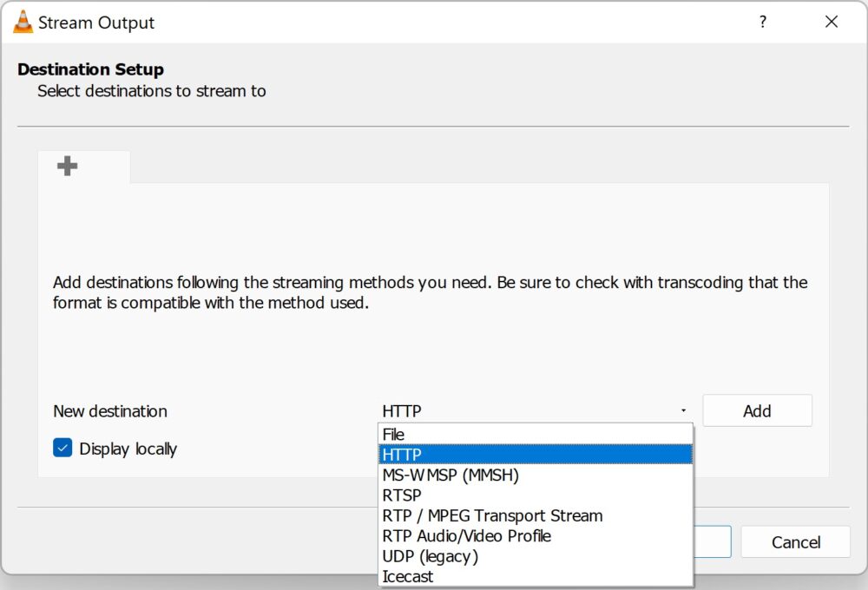Select File from destination list
Image resolution: width=868 pixels, height=590 pixels.
[393, 435]
